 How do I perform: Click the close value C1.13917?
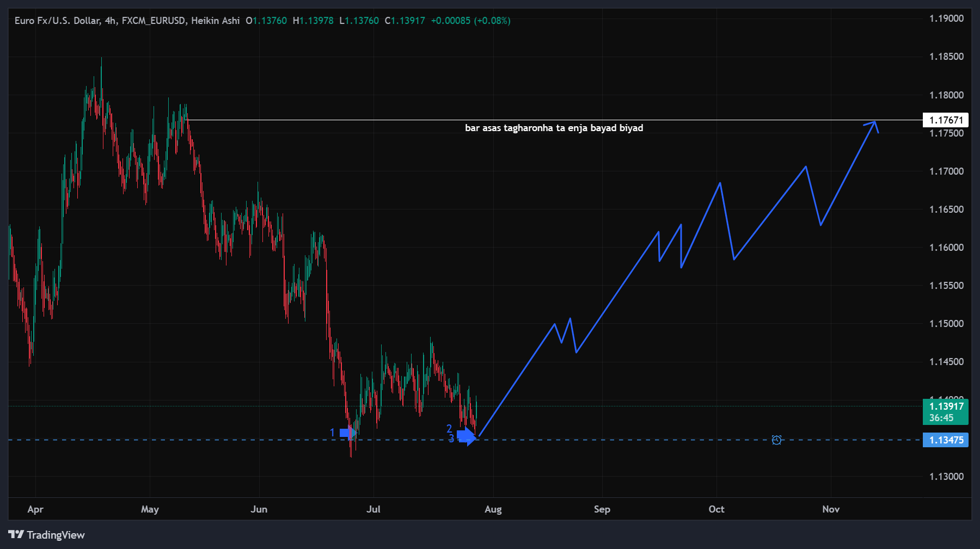pos(405,21)
